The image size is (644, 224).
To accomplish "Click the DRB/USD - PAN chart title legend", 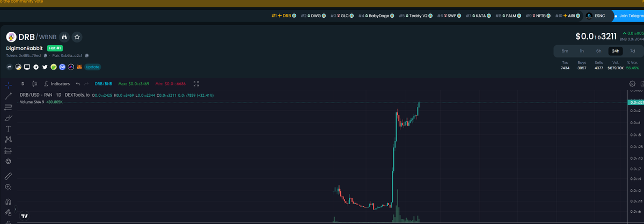I will [54, 95].
